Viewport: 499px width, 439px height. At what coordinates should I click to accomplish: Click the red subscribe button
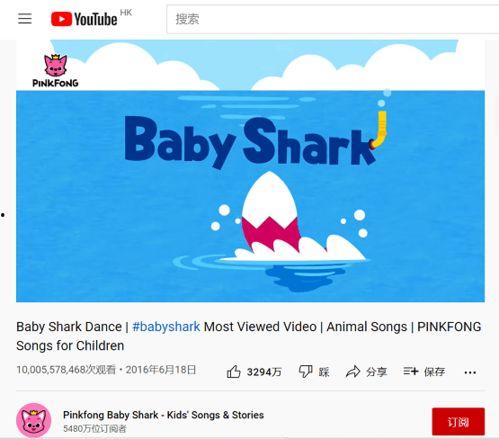pyautogui.click(x=458, y=422)
